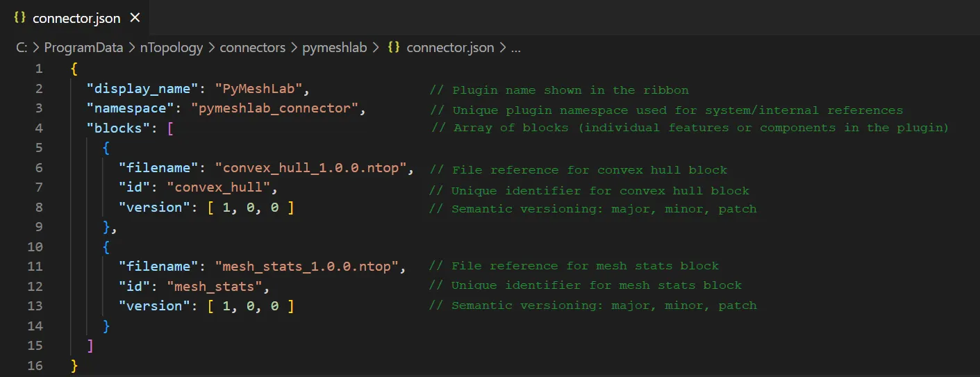
Task: Click comment "Plugin name shown in the ribbon"
Action: coord(559,90)
